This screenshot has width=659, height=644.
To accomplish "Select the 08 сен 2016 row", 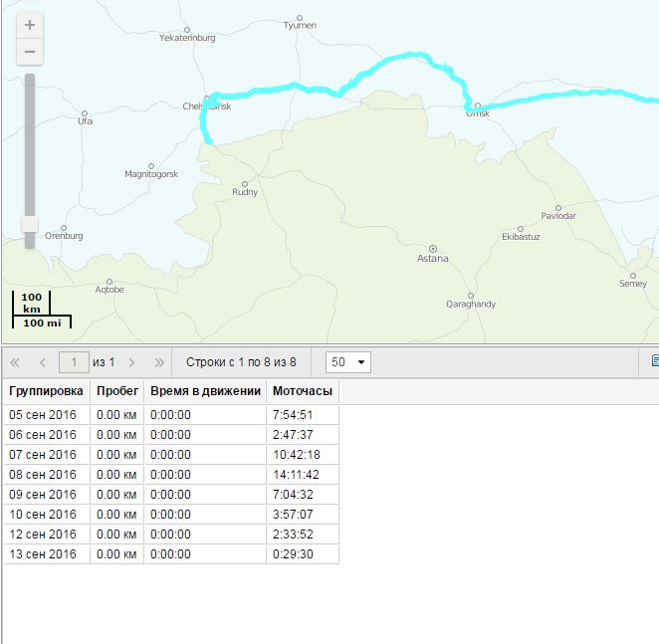I will click(43, 475).
